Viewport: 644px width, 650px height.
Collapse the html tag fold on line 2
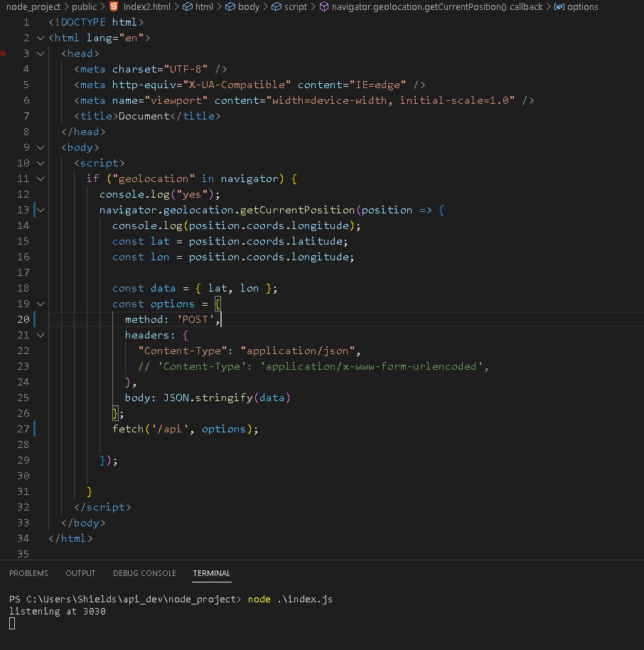click(x=41, y=38)
